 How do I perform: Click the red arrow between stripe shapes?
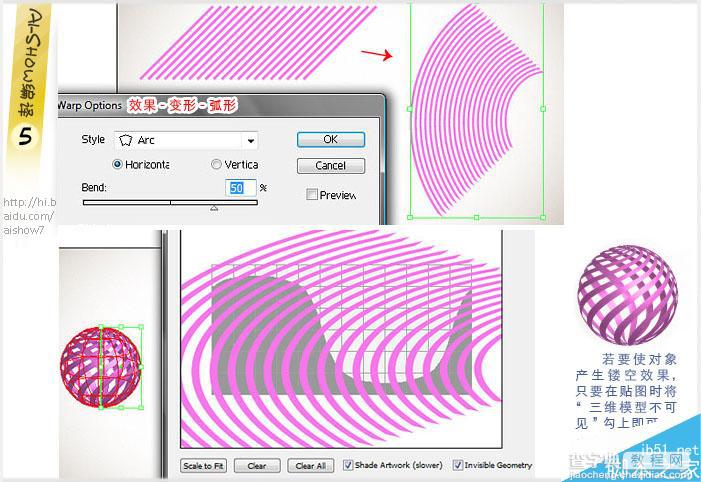tap(376, 54)
